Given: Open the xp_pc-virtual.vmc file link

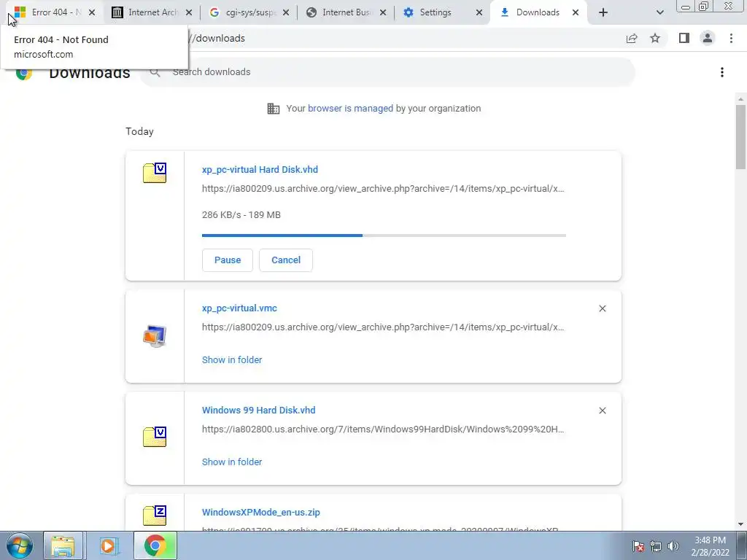Looking at the screenshot, I should pos(239,308).
